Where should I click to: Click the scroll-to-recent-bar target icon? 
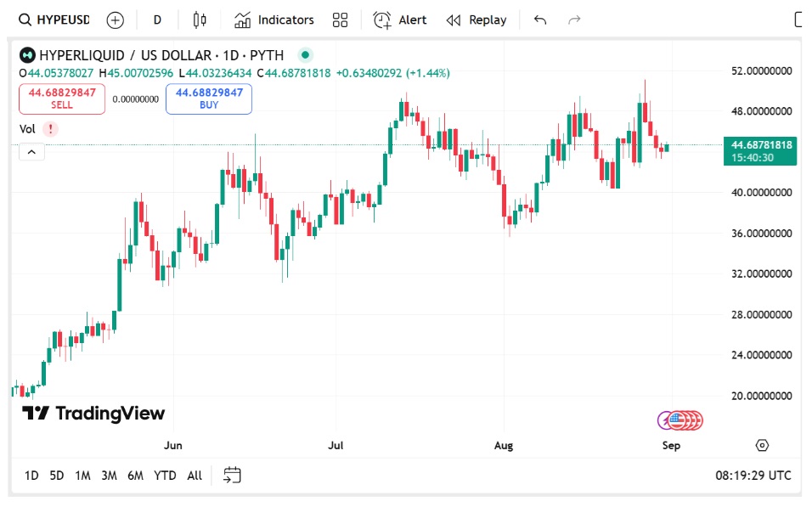pyautogui.click(x=762, y=445)
